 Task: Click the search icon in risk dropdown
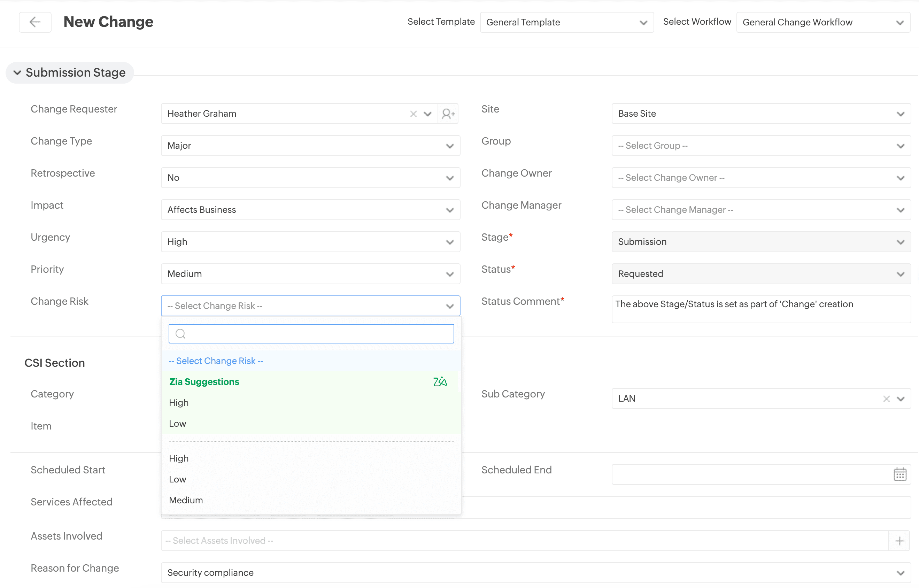tap(180, 334)
